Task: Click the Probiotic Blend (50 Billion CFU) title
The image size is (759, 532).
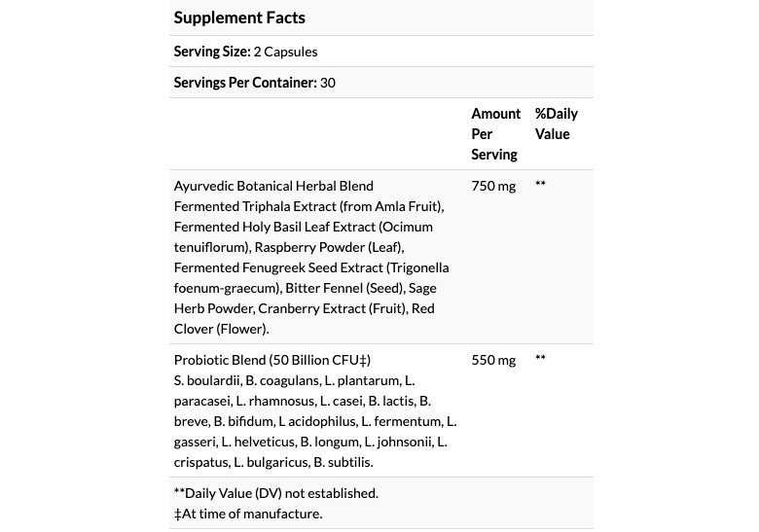Action: [272, 360]
